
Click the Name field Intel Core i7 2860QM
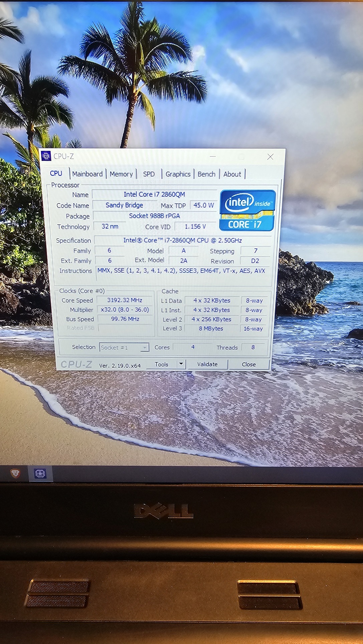[x=154, y=194]
